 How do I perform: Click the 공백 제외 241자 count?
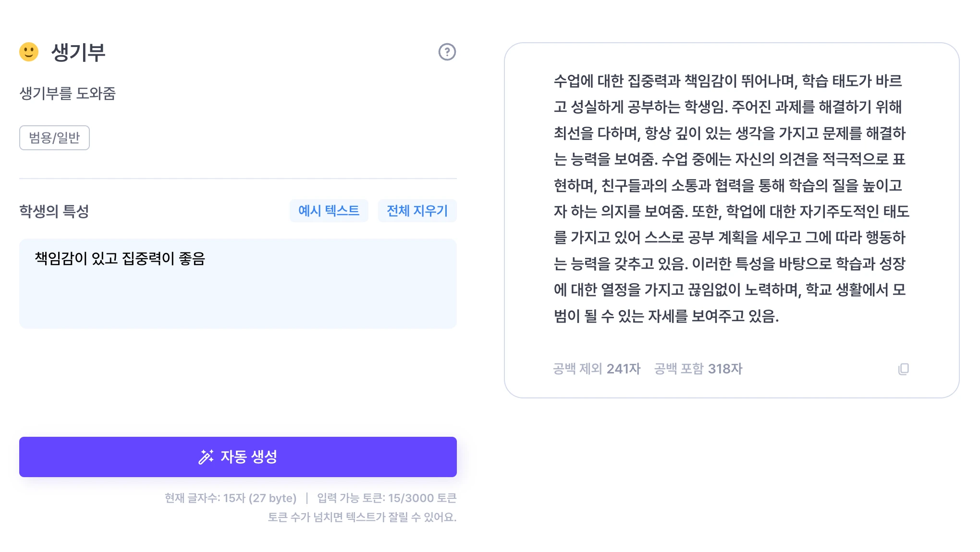(597, 369)
